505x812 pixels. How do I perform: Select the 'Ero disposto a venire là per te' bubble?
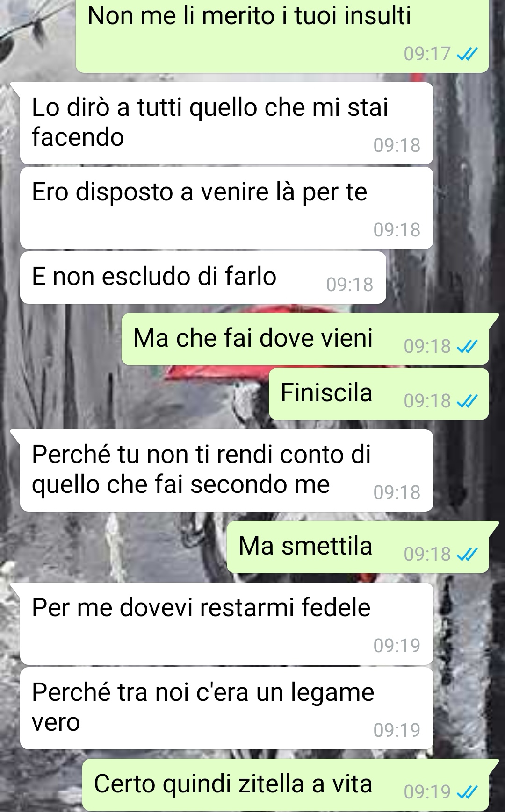pos(226,208)
